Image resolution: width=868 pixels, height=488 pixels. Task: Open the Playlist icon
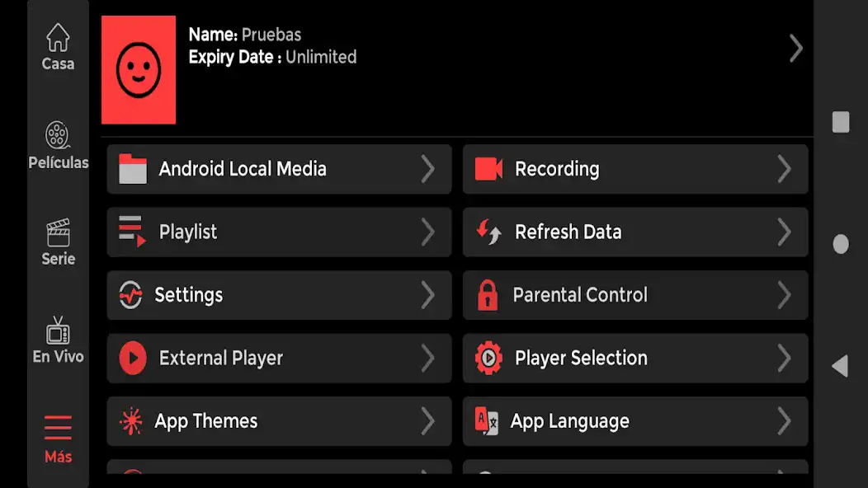(131, 232)
